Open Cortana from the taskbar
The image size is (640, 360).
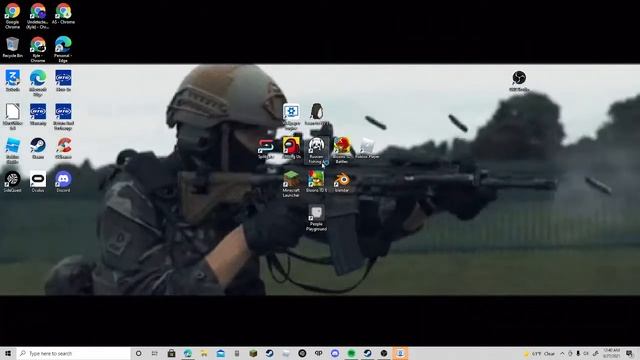pyautogui.click(x=138, y=353)
